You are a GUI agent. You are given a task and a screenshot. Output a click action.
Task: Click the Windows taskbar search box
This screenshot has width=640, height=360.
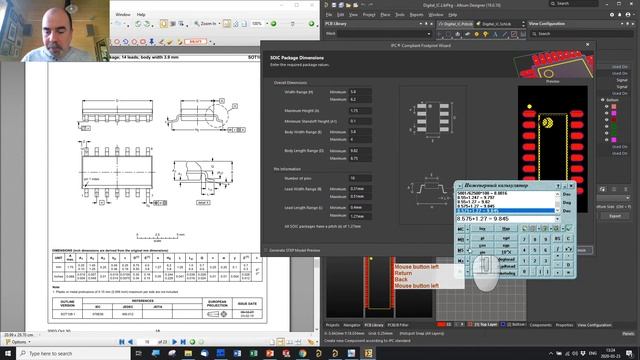tap(73, 353)
